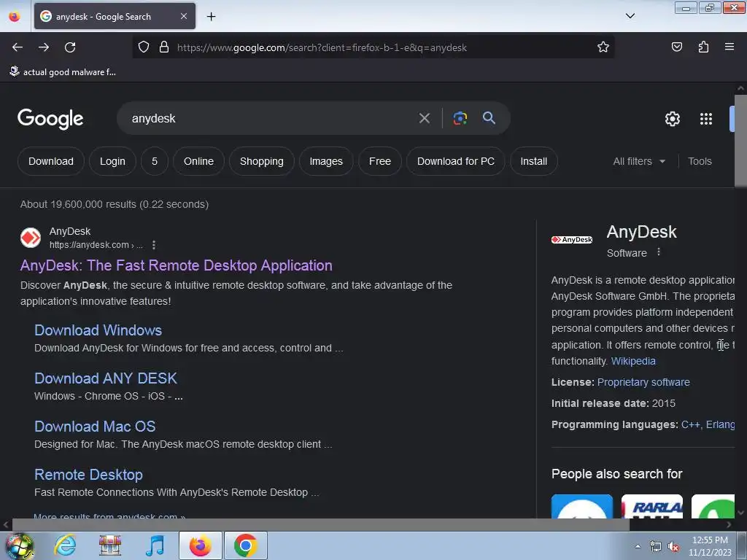Image resolution: width=747 pixels, height=560 pixels.
Task: Open the Download ANY DESK sitelink
Action: (x=106, y=378)
